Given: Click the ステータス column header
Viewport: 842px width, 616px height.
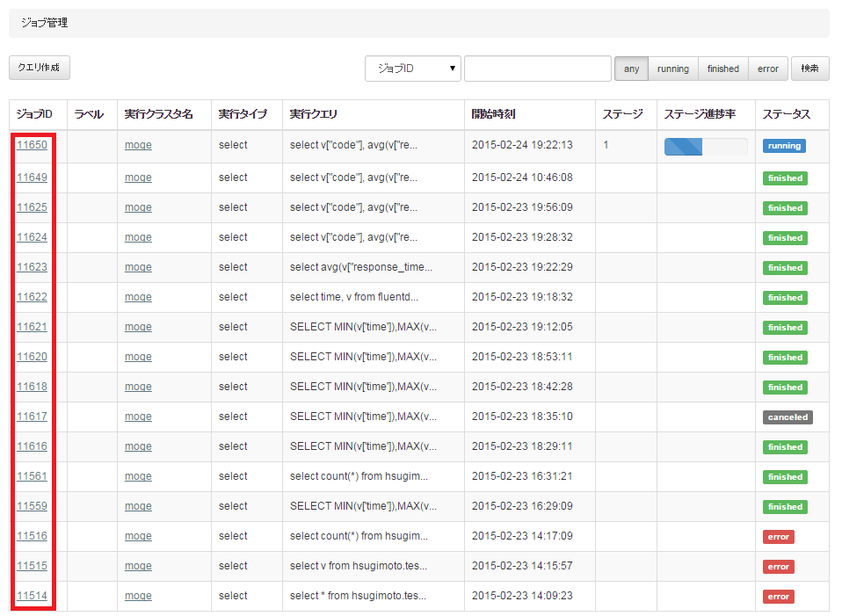Looking at the screenshot, I should click(x=787, y=114).
